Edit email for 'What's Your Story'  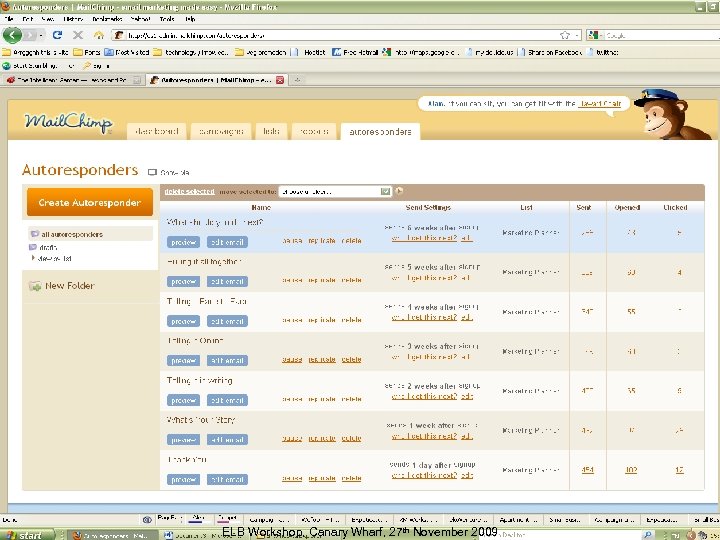[227, 440]
